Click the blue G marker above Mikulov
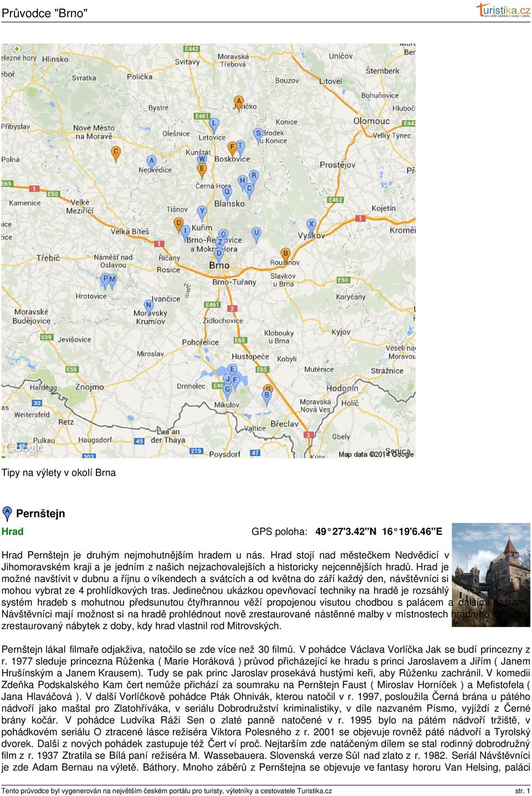This screenshot has height=796, width=532. click(227, 391)
